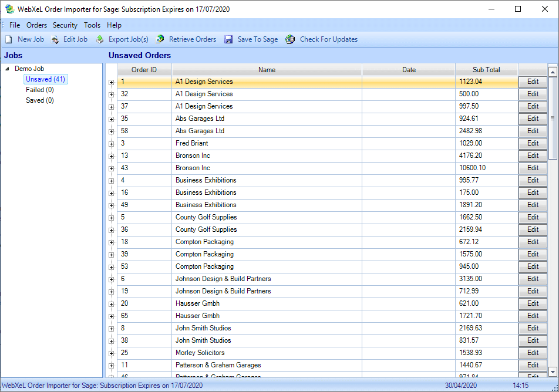Expand order 43 Bronson Inc row
This screenshot has height=392, width=559.
pos(111,168)
